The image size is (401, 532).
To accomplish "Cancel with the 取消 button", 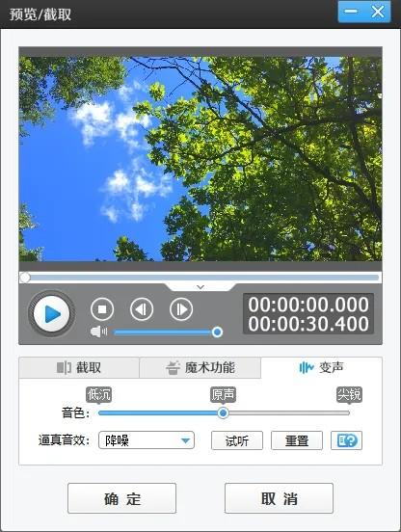I will click(279, 498).
